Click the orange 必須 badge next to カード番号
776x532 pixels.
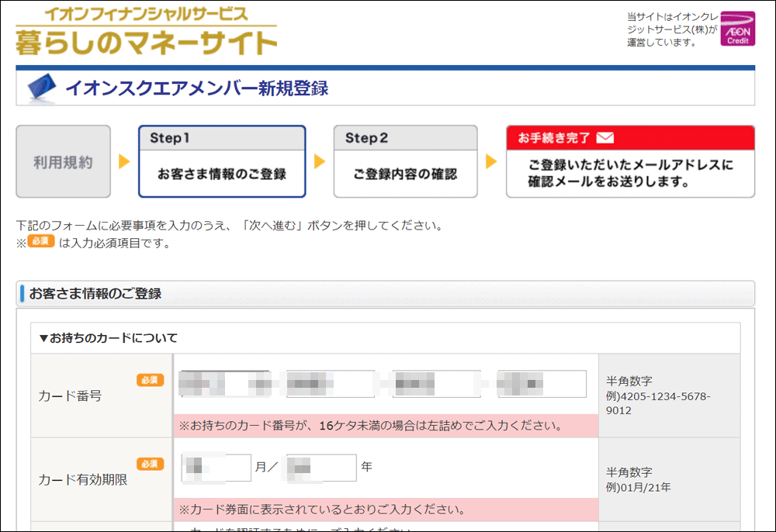point(150,380)
